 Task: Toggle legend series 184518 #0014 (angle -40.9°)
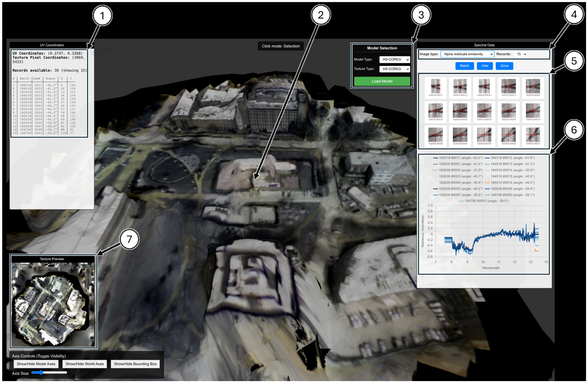(x=510, y=170)
